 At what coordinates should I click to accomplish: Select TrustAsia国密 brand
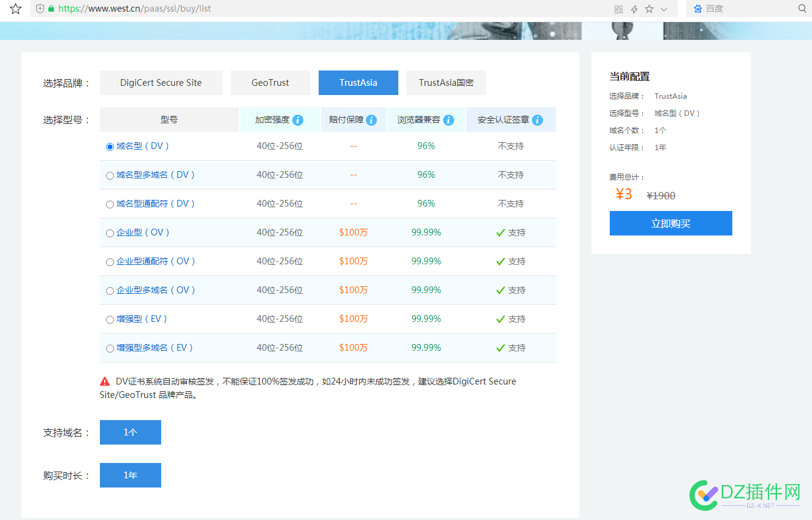coord(446,83)
